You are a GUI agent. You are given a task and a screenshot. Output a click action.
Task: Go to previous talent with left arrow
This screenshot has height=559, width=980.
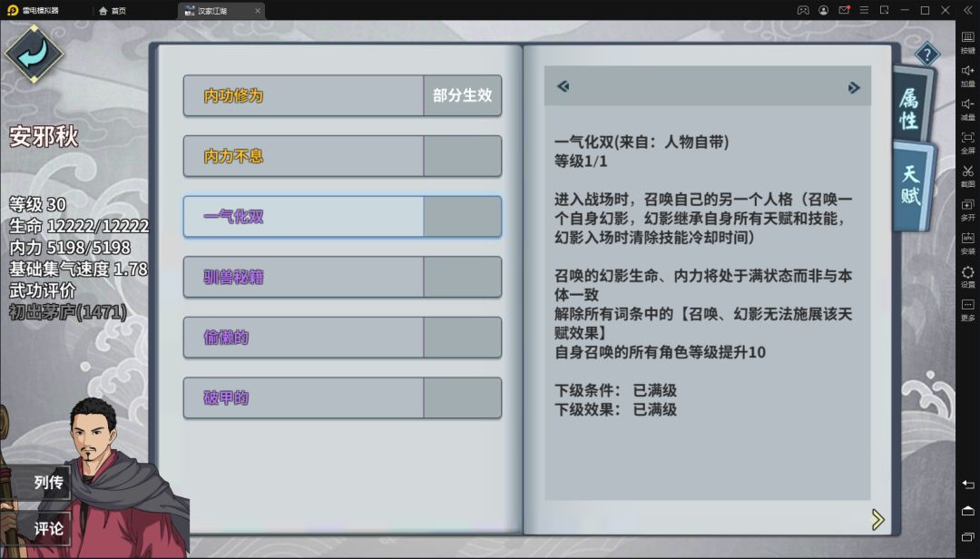point(563,86)
